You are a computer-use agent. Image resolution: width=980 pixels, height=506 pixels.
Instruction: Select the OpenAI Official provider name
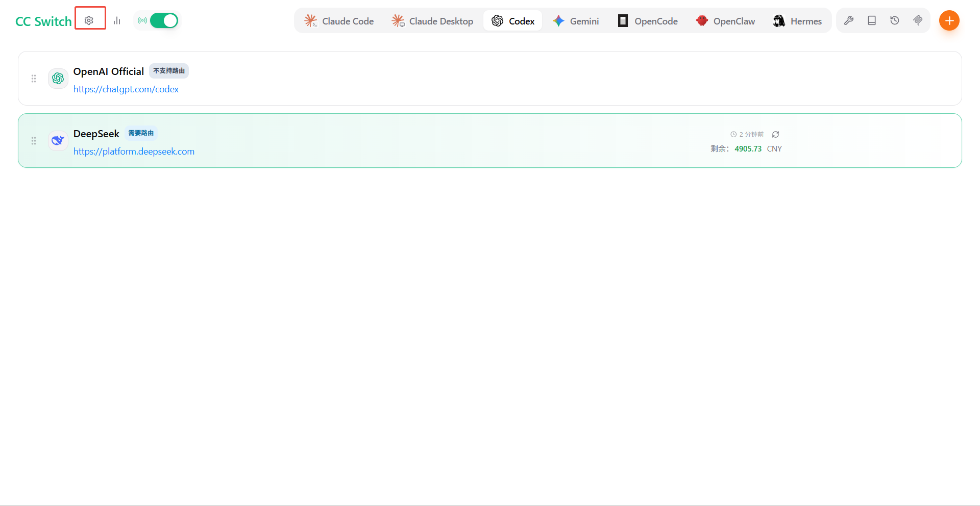click(x=109, y=71)
